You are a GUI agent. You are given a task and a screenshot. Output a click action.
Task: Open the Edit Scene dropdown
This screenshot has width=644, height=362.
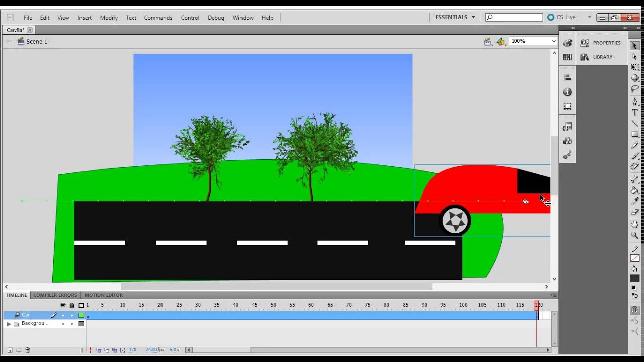488,42
